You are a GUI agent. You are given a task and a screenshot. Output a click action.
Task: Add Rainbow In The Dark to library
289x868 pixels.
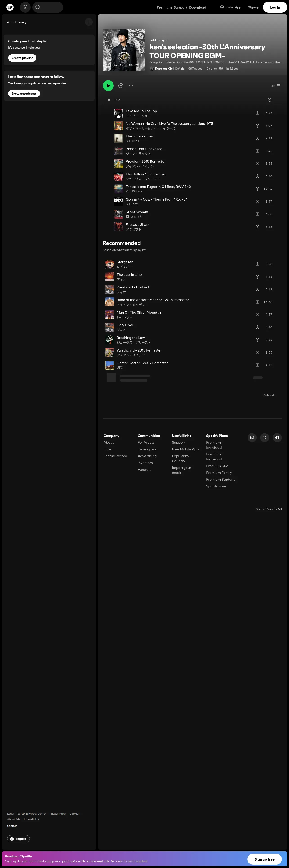point(257,289)
